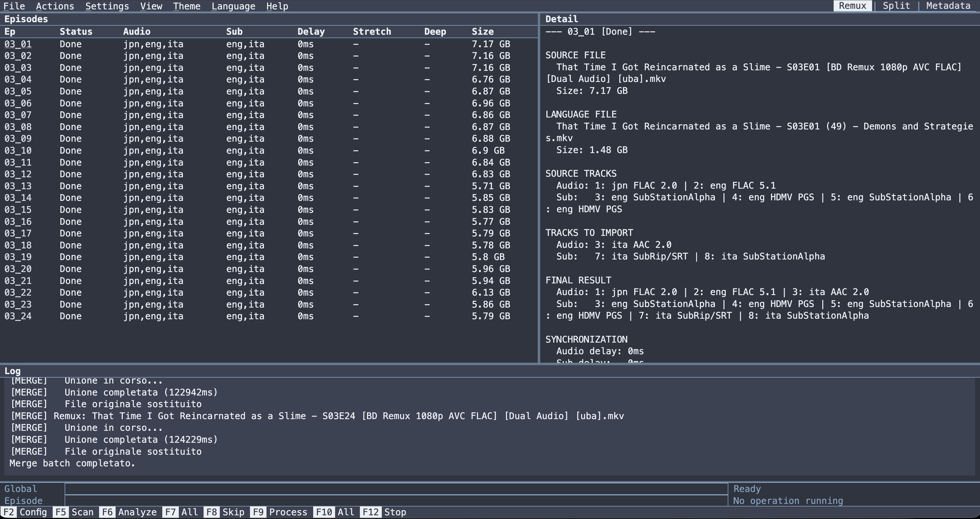Click the Deep column header

[435, 32]
